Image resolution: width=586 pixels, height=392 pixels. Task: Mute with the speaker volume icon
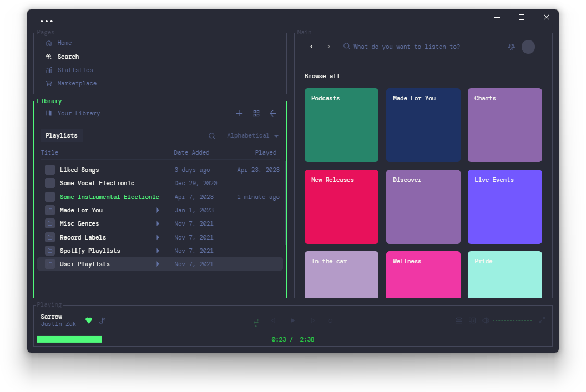486,320
